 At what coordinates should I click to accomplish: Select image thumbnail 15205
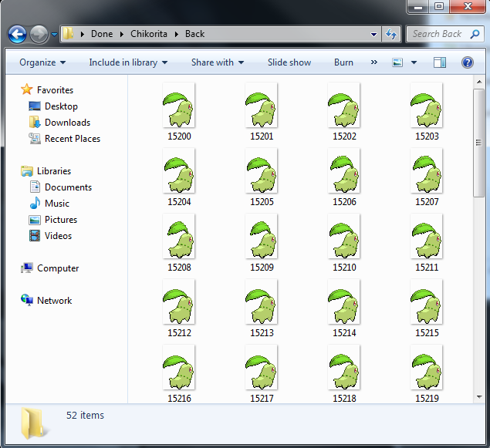(262, 170)
